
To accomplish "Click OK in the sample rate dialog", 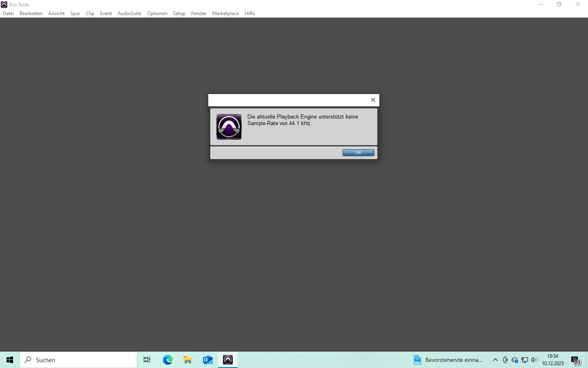I will point(358,153).
